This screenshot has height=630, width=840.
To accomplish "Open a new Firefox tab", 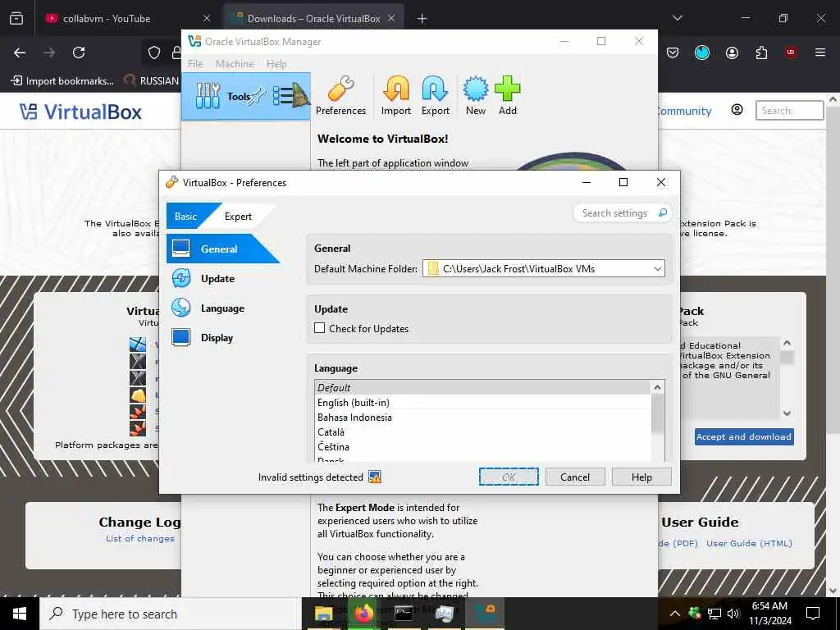I will click(422, 18).
